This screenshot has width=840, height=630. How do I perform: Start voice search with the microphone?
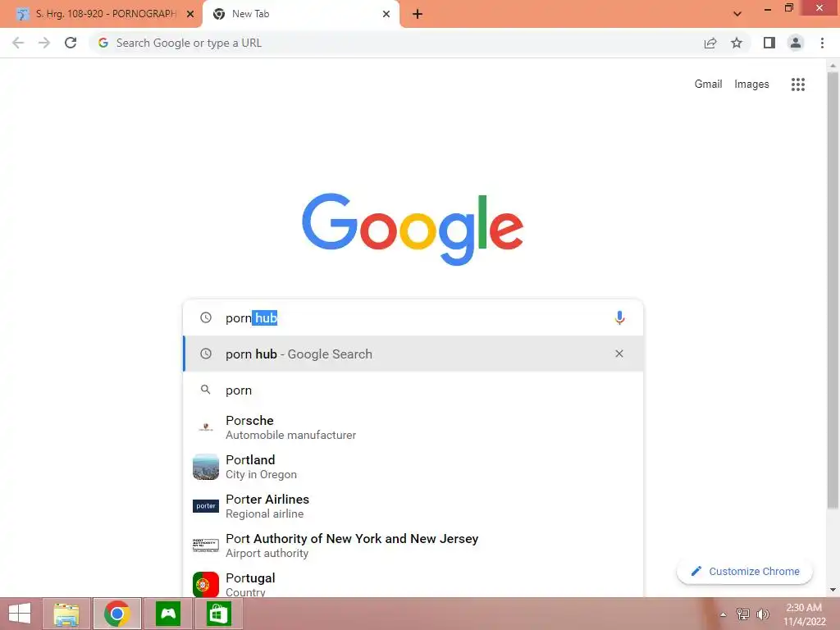(619, 317)
